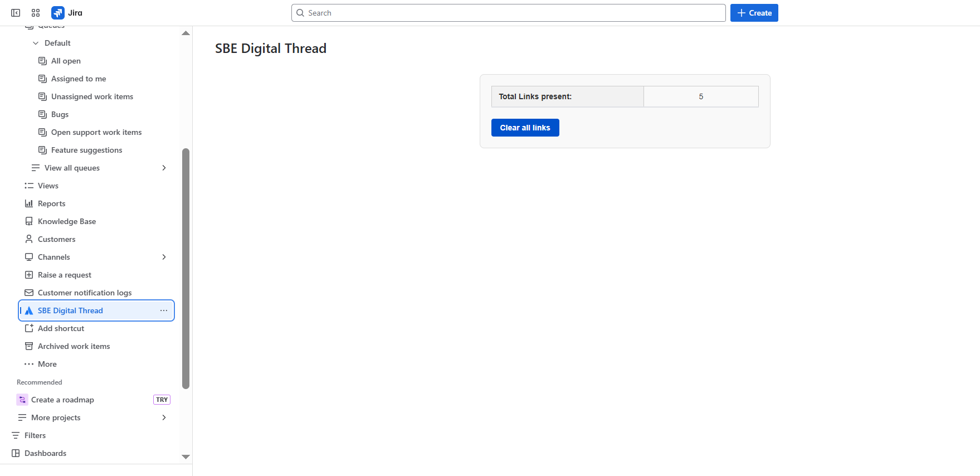The image size is (980, 476).
Task: Click the Jira logo icon
Action: [58, 13]
